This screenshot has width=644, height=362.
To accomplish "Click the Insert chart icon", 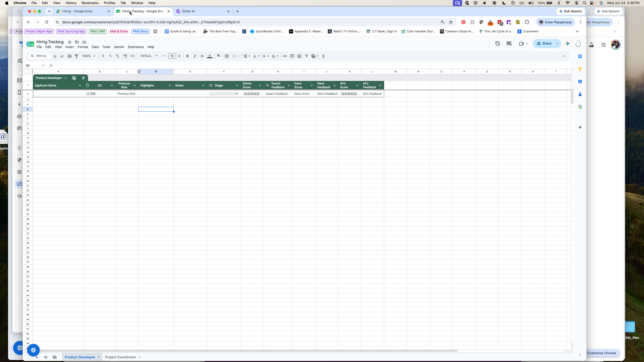I will 299,56.
